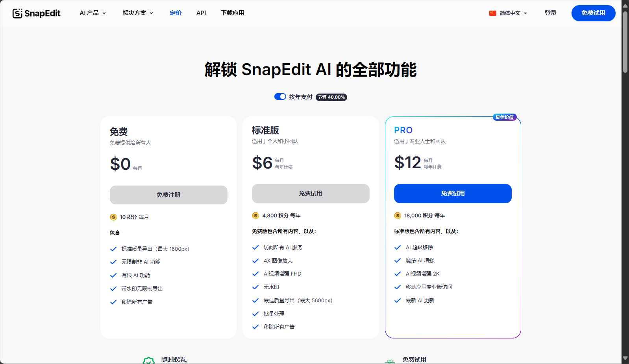Click the green badge icon beside 随时取消
Image resolution: width=629 pixels, height=364 pixels.
pos(149,360)
